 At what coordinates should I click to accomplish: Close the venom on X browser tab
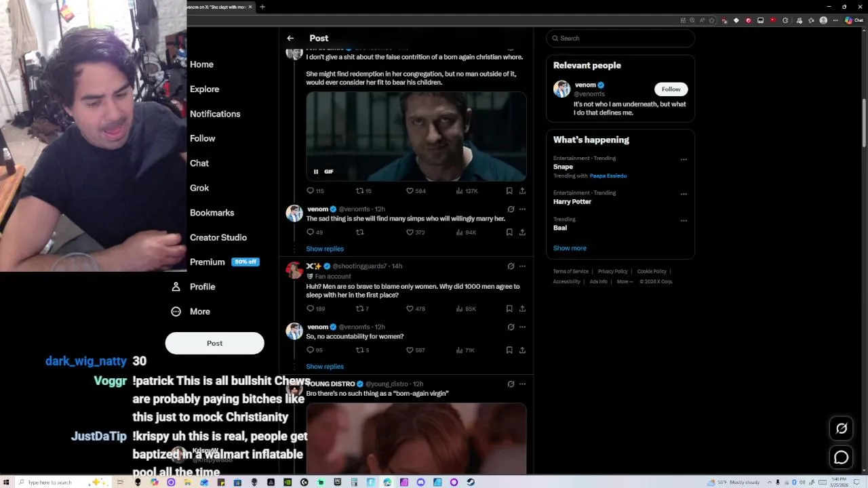coord(250,7)
